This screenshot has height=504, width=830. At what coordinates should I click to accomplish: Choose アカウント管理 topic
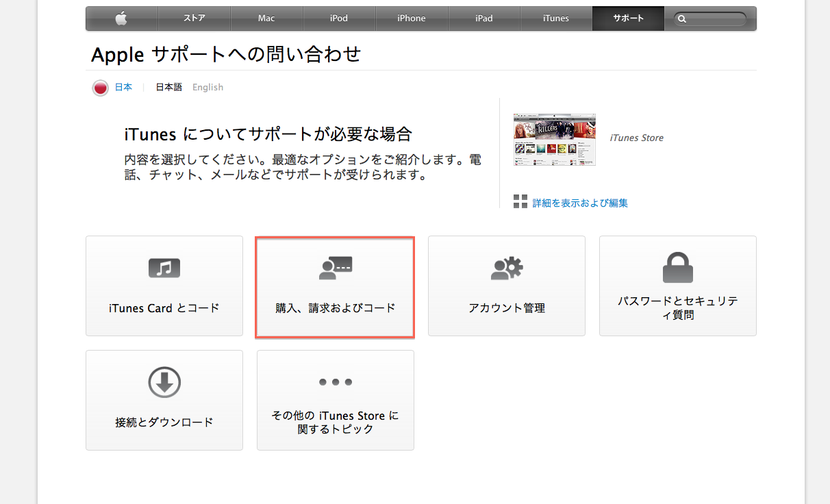click(507, 286)
